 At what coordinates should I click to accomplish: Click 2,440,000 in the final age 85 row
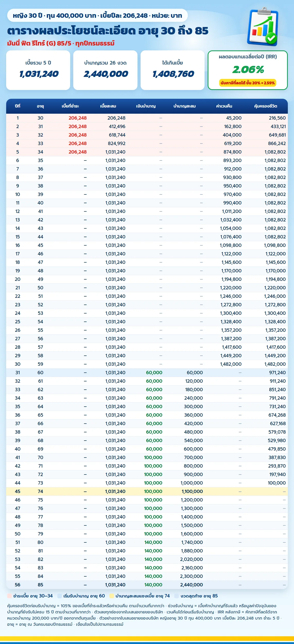(x=191, y=585)
